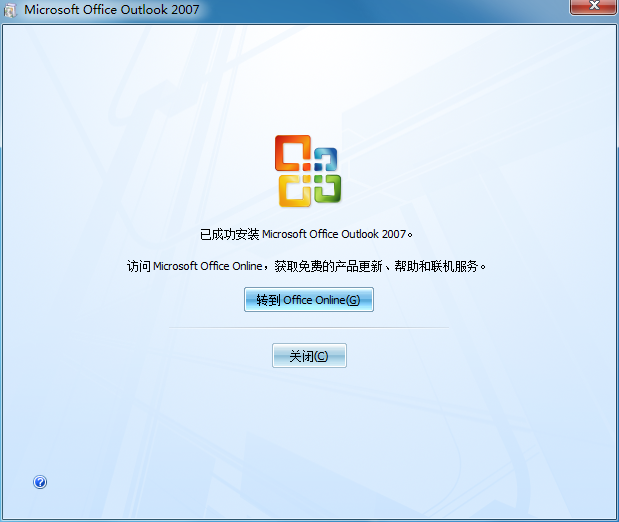Click the Microsoft Office Outlook 2007 title text

coord(111,10)
